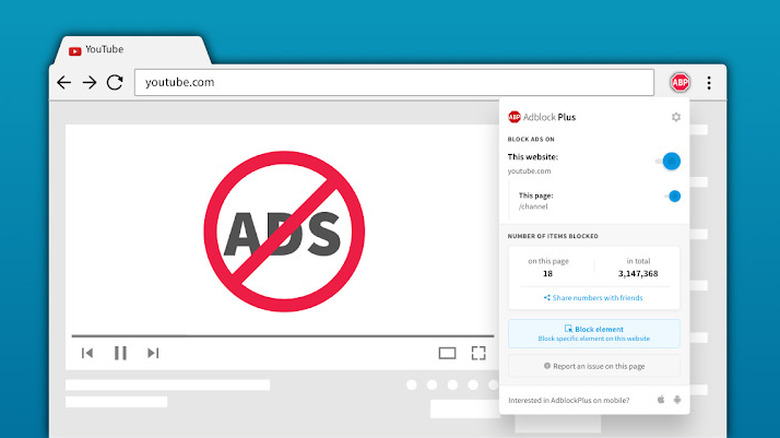Viewport: 780px width, 438px height.
Task: Go back with the browser back arrow
Action: (x=64, y=82)
